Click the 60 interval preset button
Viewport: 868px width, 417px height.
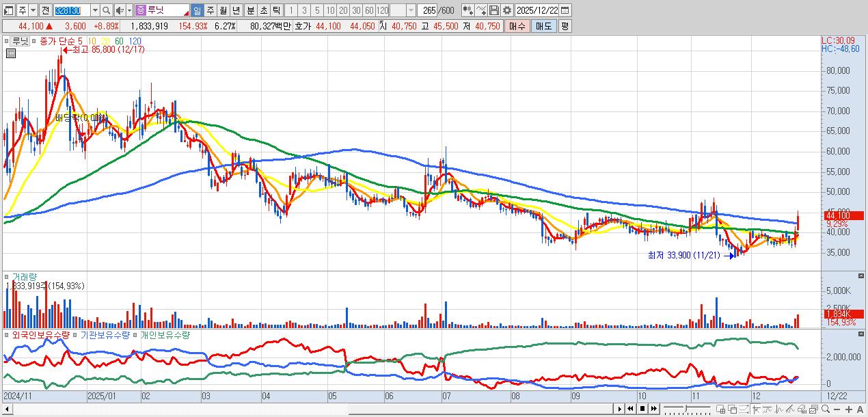point(368,10)
